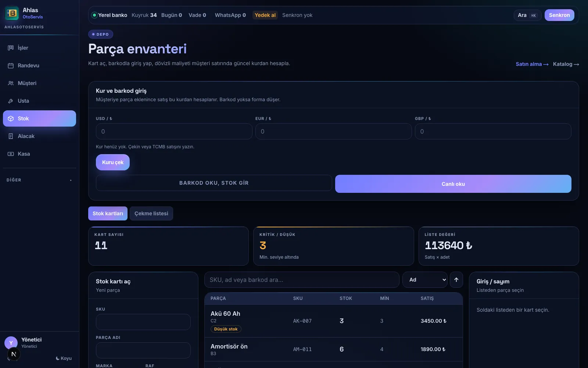Start Canlı oku live scanning
588x368 pixels.
pyautogui.click(x=453, y=184)
